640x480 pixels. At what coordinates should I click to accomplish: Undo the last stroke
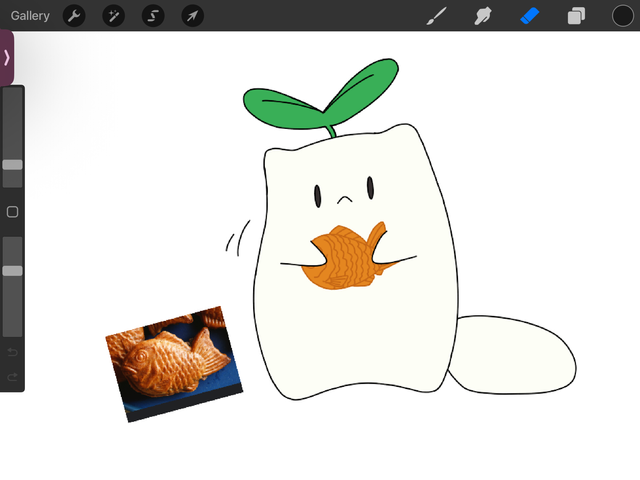click(13, 352)
